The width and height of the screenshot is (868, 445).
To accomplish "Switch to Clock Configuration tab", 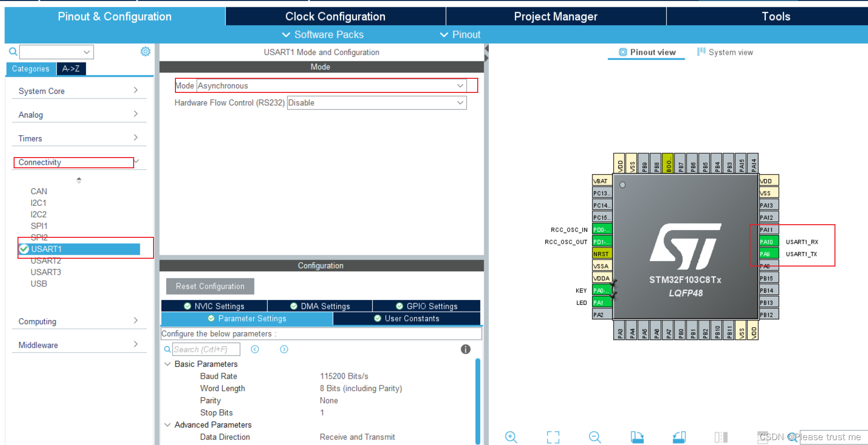I will point(335,17).
